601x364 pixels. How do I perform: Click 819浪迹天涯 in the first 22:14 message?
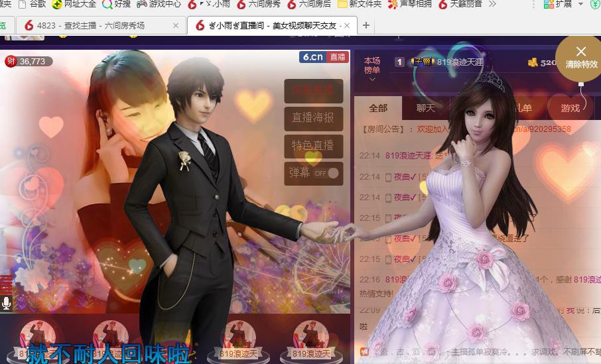pos(409,156)
